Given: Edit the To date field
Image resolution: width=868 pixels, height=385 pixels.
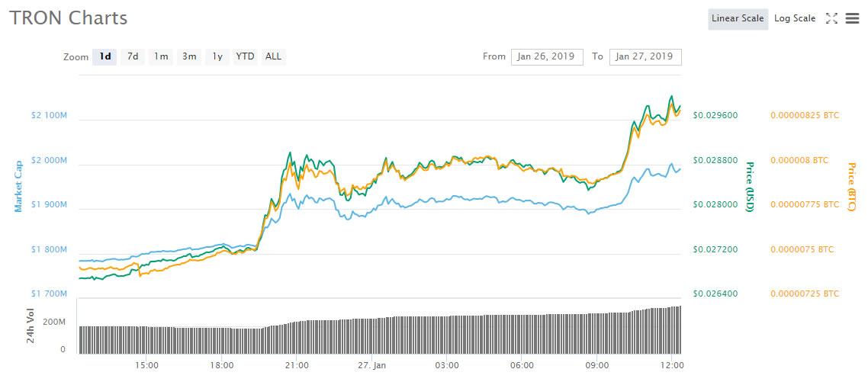Looking at the screenshot, I should tap(645, 57).
